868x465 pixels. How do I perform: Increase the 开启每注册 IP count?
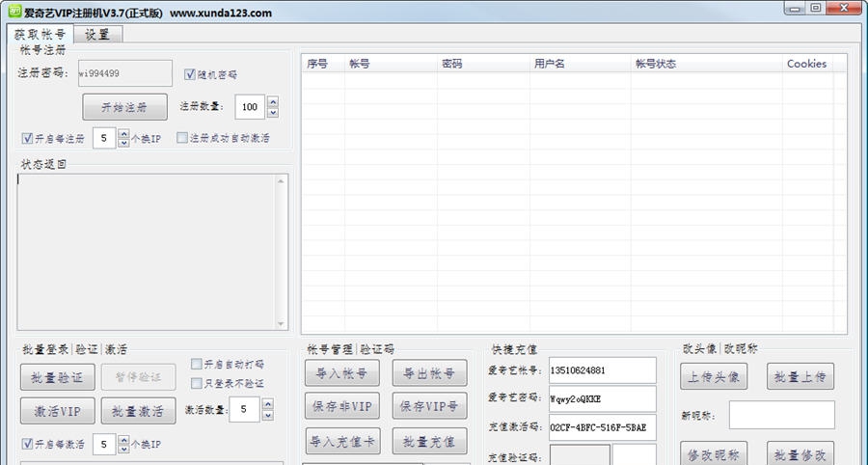123,133
